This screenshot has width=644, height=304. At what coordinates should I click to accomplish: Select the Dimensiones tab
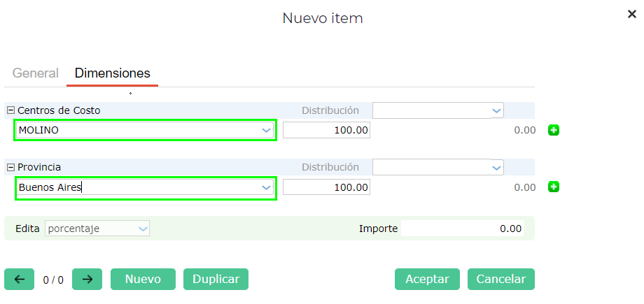(112, 73)
